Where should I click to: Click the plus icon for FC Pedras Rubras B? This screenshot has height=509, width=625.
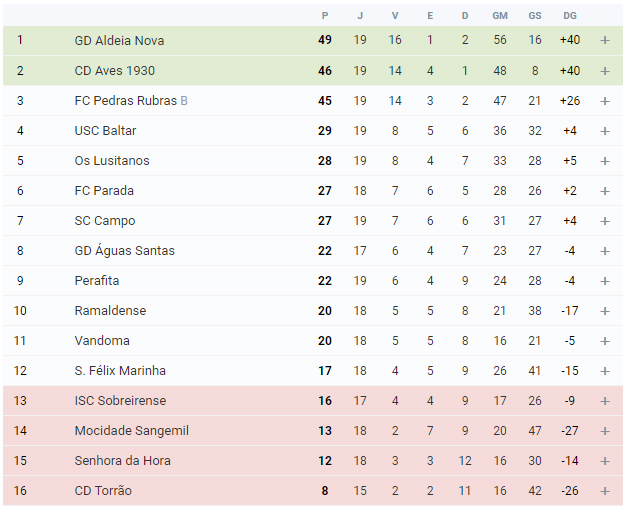(x=605, y=101)
